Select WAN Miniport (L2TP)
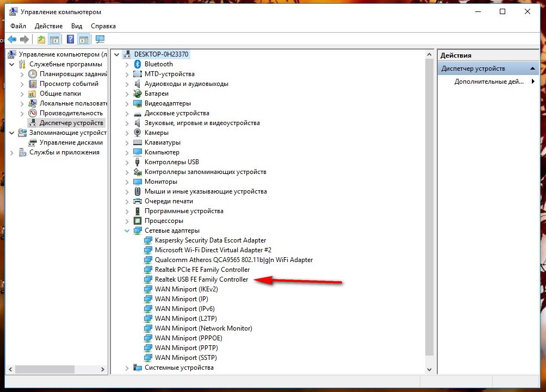The height and width of the screenshot is (392, 546). click(x=185, y=319)
